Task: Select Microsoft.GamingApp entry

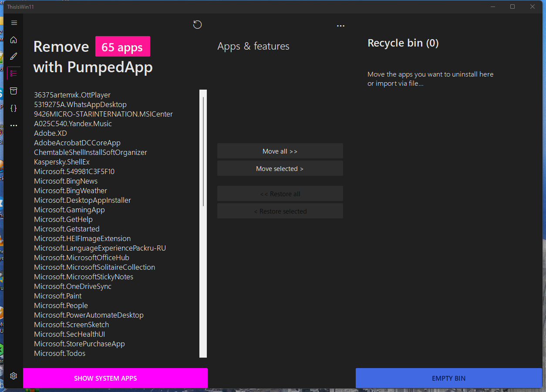Action: click(69, 210)
